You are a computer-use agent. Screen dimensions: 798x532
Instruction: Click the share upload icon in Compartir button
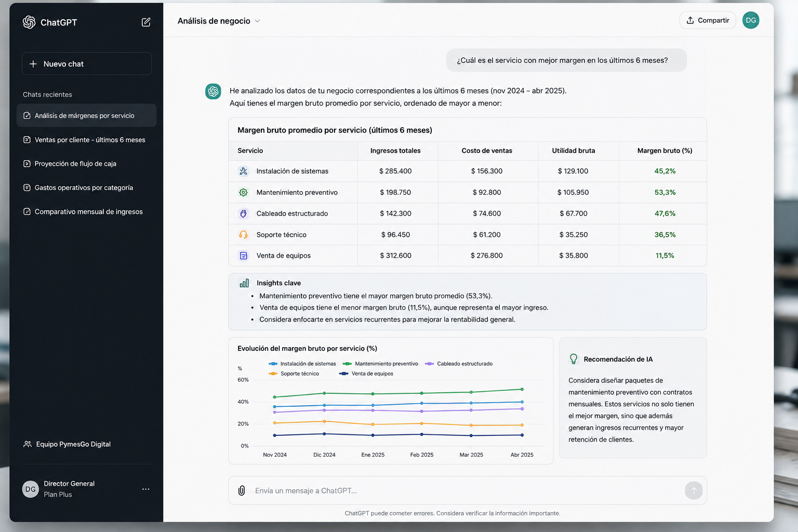690,20
